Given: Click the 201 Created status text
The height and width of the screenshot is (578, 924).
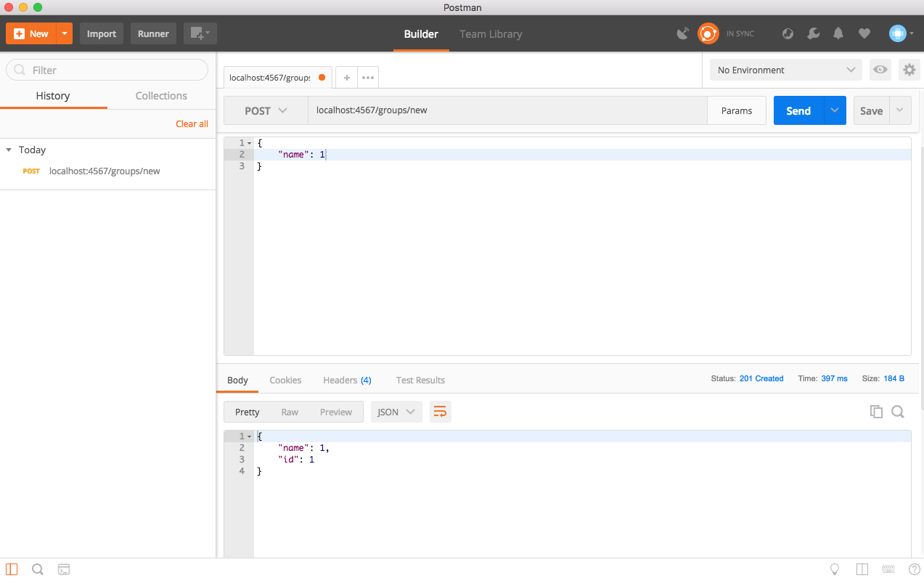Looking at the screenshot, I should (x=761, y=378).
